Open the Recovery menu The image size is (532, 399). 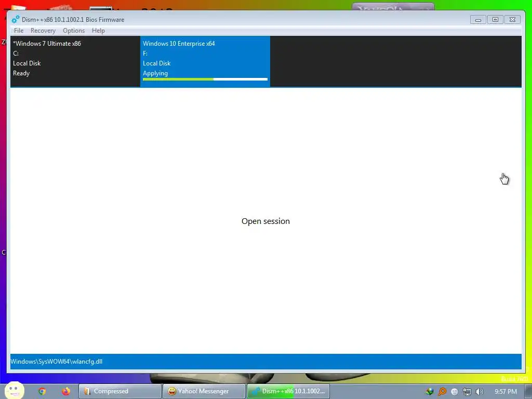(43, 31)
